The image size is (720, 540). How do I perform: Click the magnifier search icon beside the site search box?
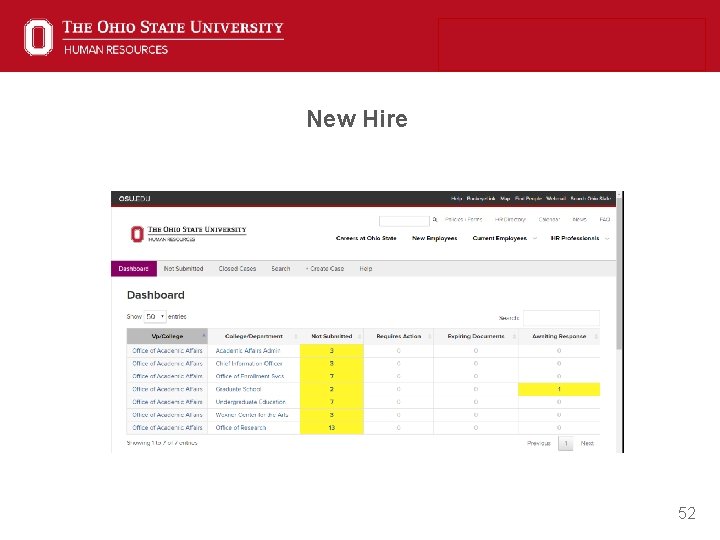pos(435,219)
